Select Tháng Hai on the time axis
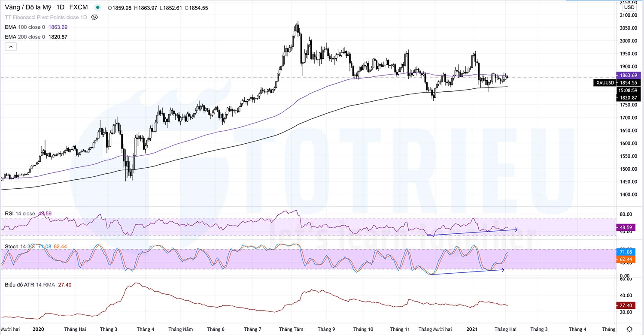 [x=75, y=329]
